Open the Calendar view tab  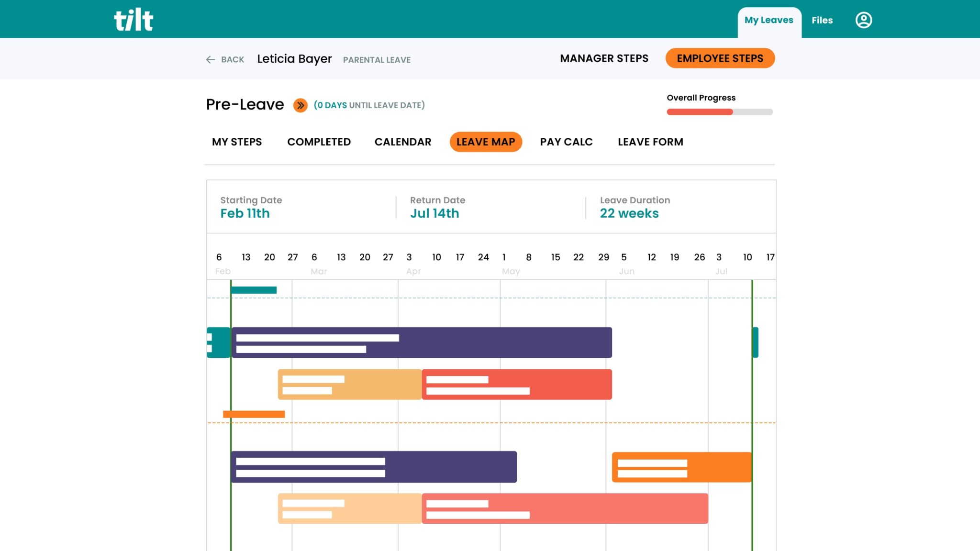[402, 142]
